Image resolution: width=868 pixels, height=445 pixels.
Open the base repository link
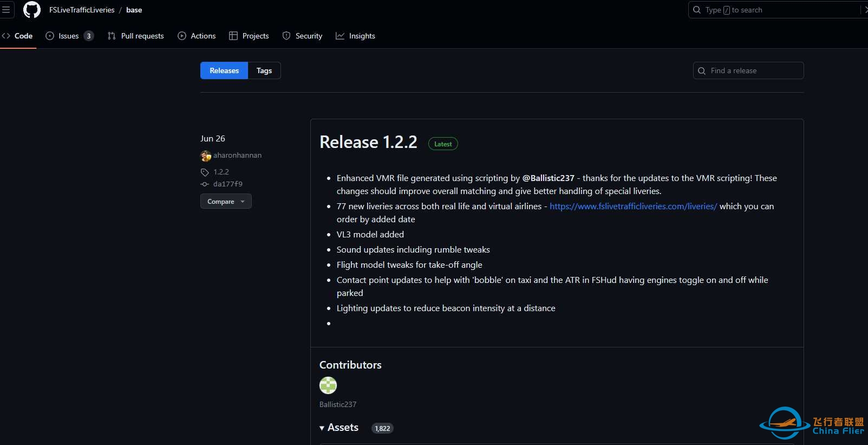(x=134, y=10)
